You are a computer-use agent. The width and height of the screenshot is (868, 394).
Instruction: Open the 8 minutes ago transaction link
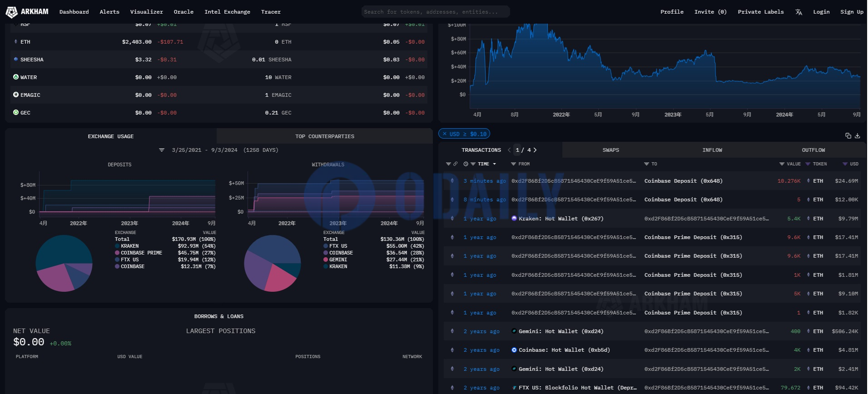click(485, 199)
